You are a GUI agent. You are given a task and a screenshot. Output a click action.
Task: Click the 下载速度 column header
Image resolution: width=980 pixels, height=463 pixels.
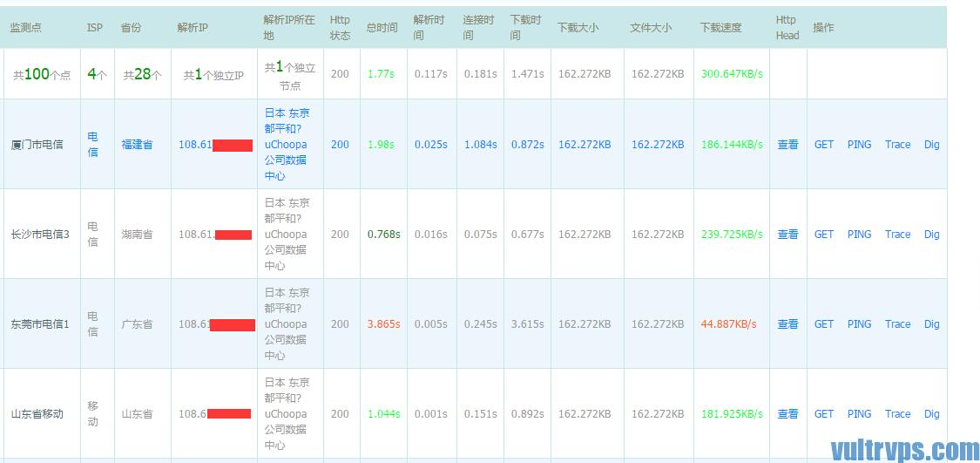click(720, 28)
